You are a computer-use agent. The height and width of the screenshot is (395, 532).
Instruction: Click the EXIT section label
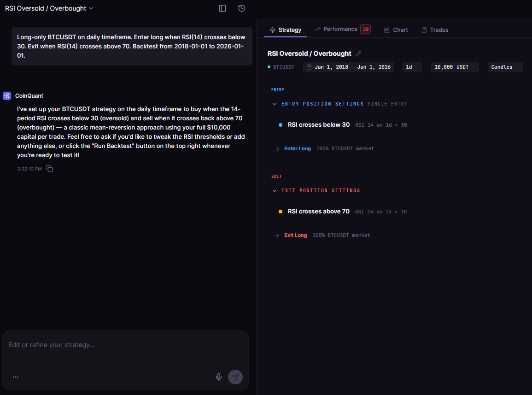point(276,176)
